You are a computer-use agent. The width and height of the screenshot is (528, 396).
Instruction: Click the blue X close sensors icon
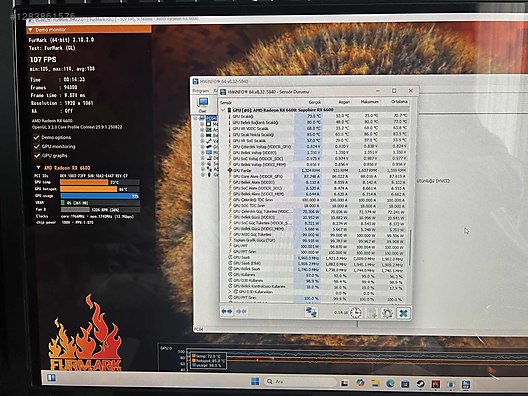point(403,313)
